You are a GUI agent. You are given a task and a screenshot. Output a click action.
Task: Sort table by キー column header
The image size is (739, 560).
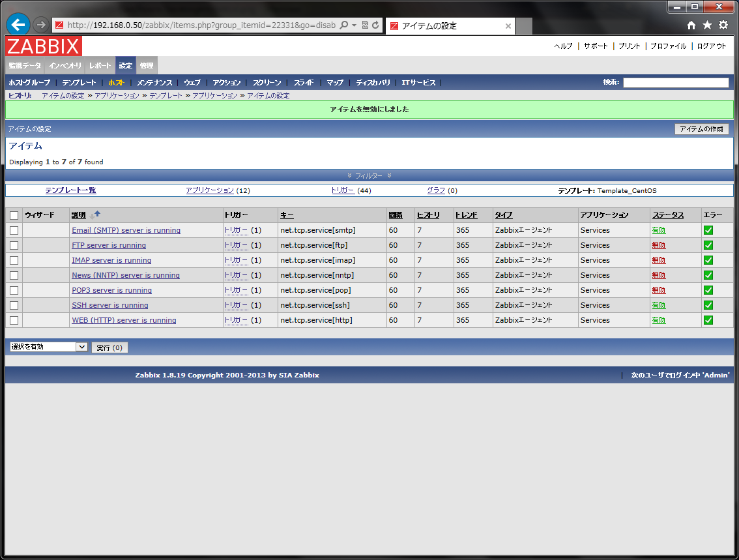pyautogui.click(x=287, y=215)
